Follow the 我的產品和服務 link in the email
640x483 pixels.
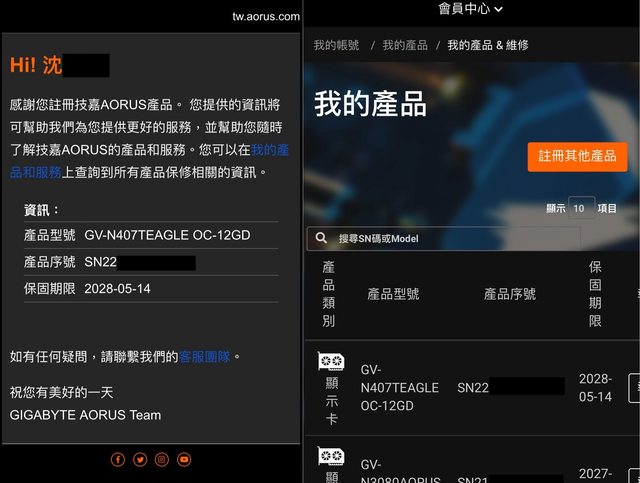click(x=150, y=160)
